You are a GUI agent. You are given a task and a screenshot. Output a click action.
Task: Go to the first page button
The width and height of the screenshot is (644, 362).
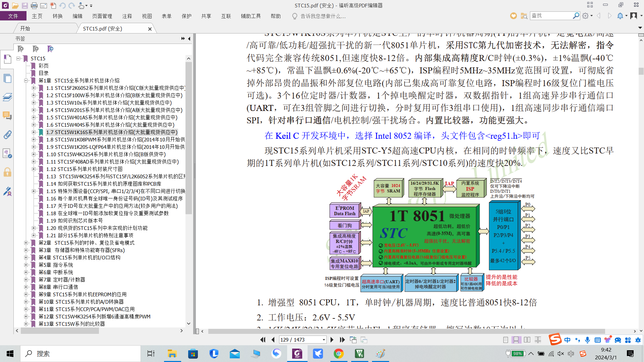tap(263, 340)
